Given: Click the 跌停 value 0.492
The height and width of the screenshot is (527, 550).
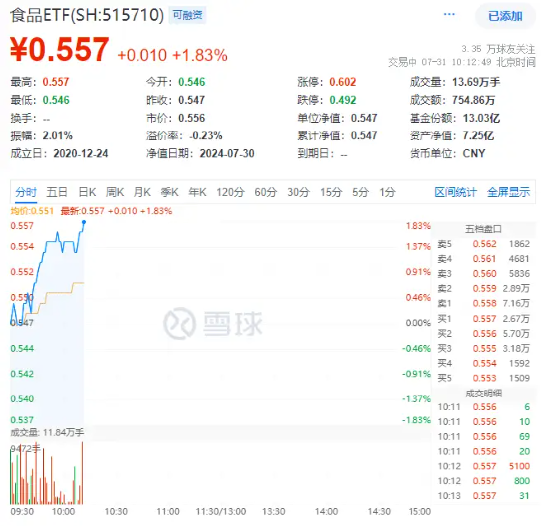Looking at the screenshot, I should tap(343, 100).
